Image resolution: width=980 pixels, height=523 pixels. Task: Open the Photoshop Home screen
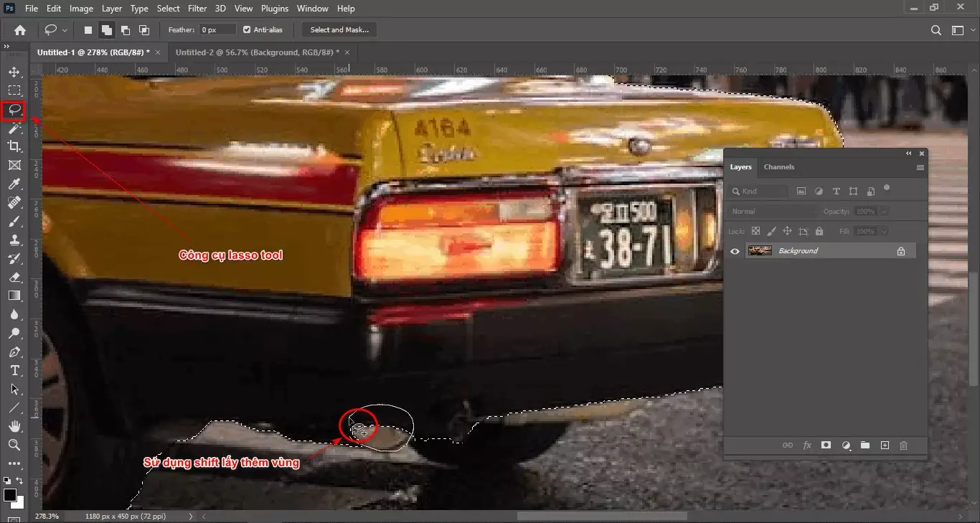[19, 29]
